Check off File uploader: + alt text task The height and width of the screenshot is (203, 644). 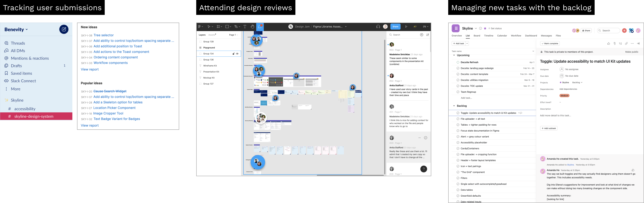458,119
